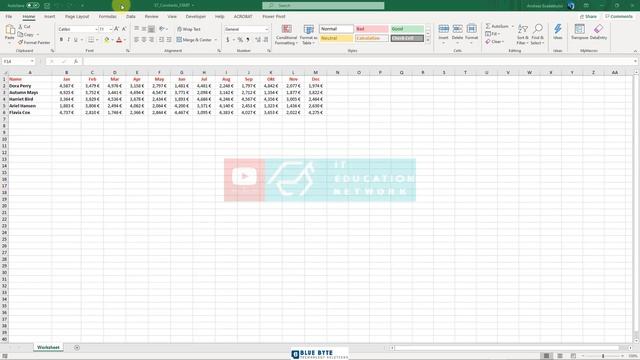Open the Font group dialog launcher
Image resolution: width=640 pixels, height=360 pixels.
128,51
